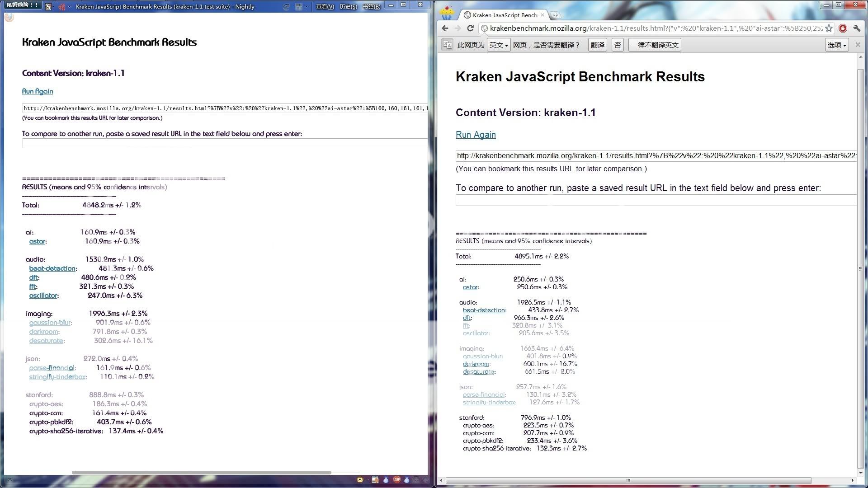Close the Kraken JavaScript Benchmark Chrome tab
The image size is (868, 488).
pos(542,15)
